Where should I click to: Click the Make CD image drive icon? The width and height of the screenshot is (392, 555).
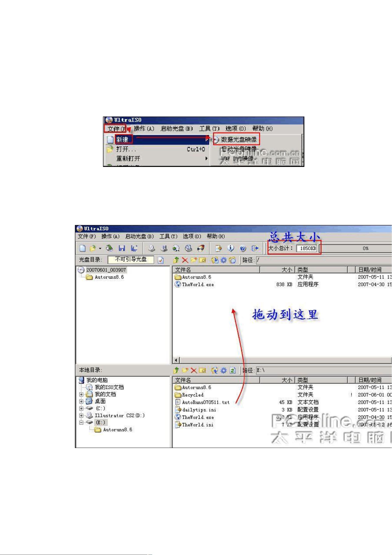(x=152, y=248)
